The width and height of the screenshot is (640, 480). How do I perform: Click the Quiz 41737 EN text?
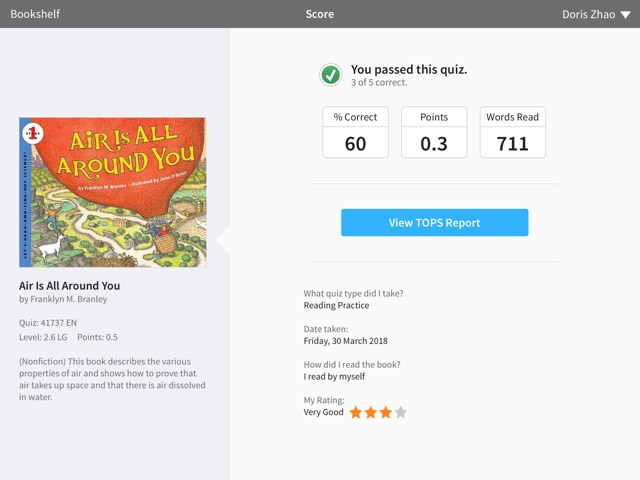point(48,323)
